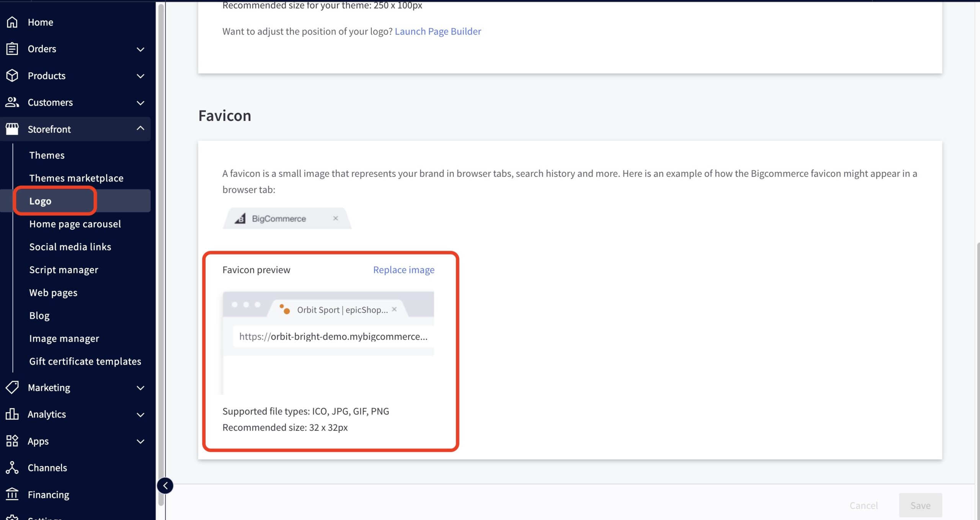Image resolution: width=980 pixels, height=520 pixels.
Task: Click the Orders clipboard icon
Action: [x=12, y=49]
